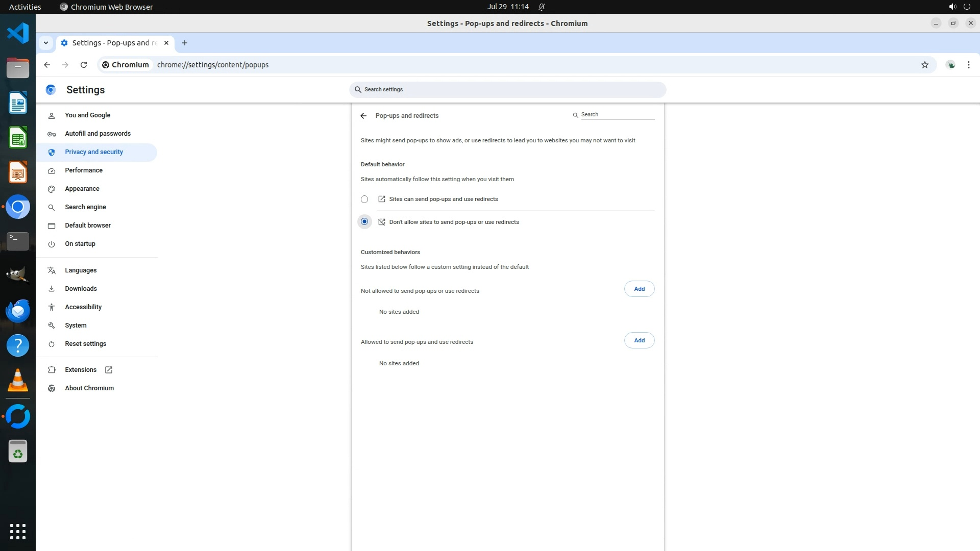
Task: Bookmark this page with the star icon
Action: point(924,65)
